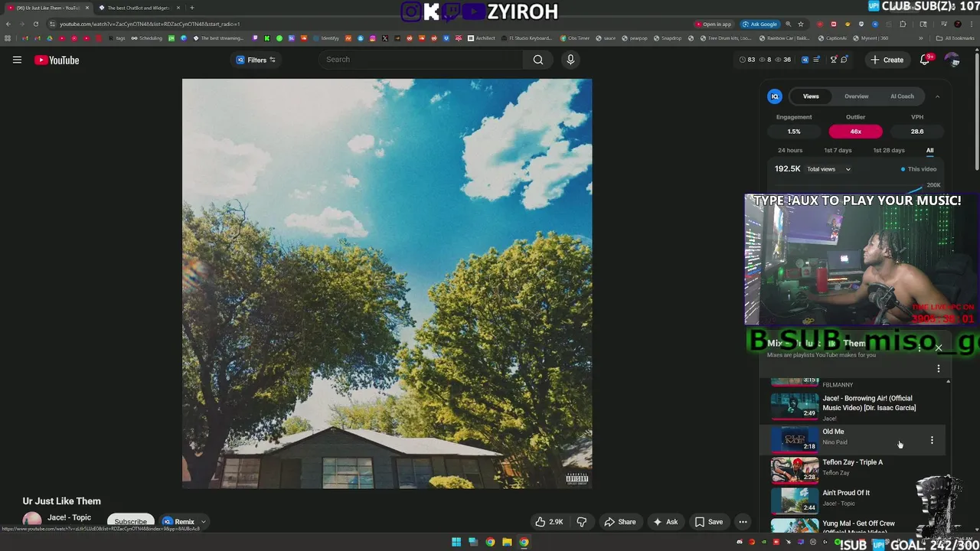Click the Create button
The width and height of the screenshot is (980, 551).
(887, 60)
